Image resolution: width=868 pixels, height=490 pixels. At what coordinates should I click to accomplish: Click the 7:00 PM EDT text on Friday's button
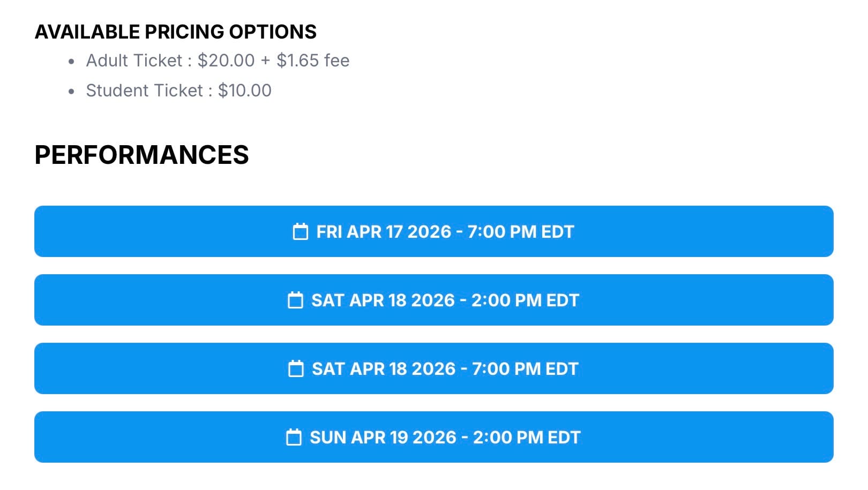pos(520,232)
